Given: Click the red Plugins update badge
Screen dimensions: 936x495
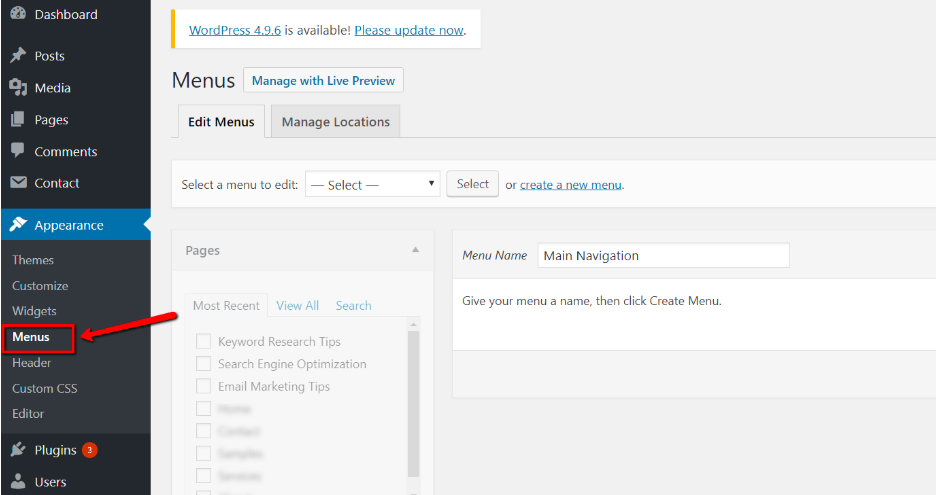Looking at the screenshot, I should click(90, 450).
